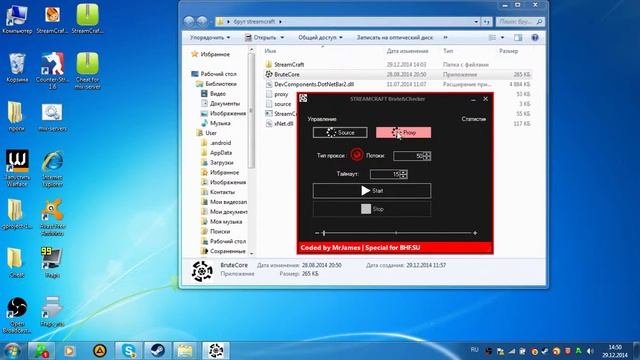
Task: Toggle the preview pane icon in Explorer
Action: [518, 38]
